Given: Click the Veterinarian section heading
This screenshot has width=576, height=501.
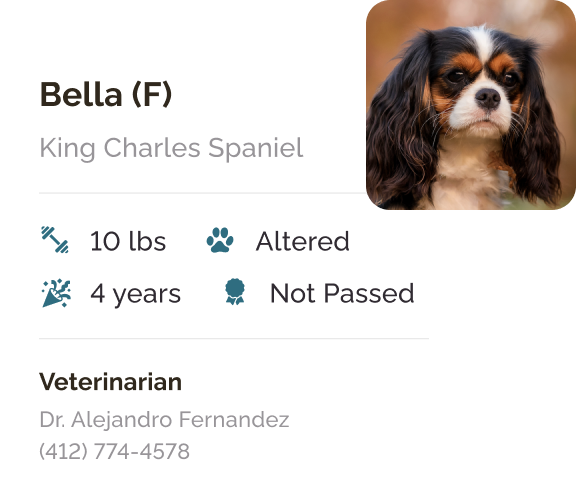Looking at the screenshot, I should (x=111, y=382).
